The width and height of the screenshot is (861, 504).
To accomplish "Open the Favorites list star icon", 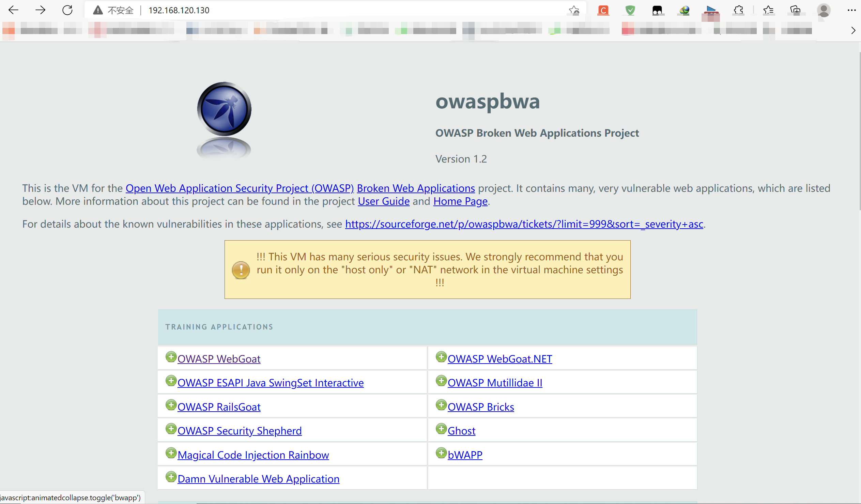I will pyautogui.click(x=768, y=10).
